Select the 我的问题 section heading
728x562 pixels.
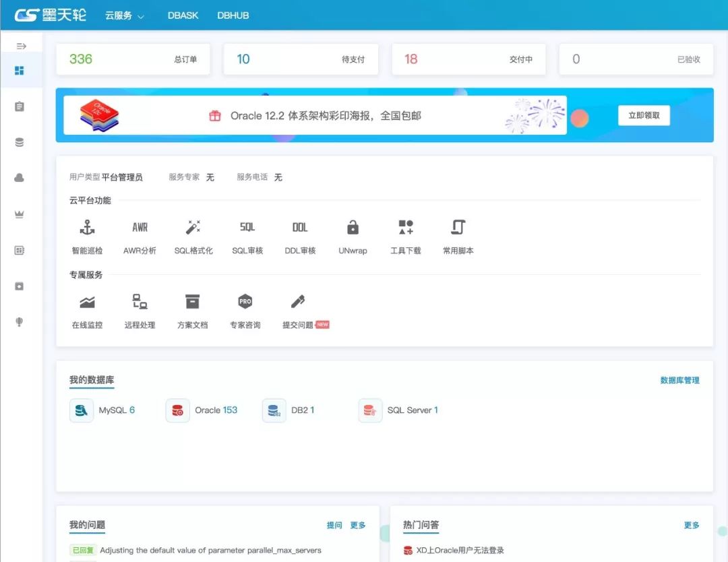87,525
